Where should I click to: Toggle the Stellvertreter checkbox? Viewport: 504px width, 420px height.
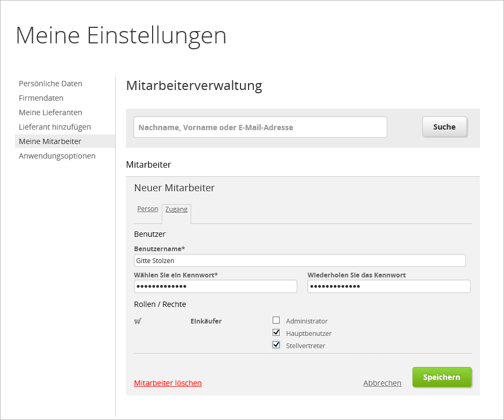[x=276, y=345]
